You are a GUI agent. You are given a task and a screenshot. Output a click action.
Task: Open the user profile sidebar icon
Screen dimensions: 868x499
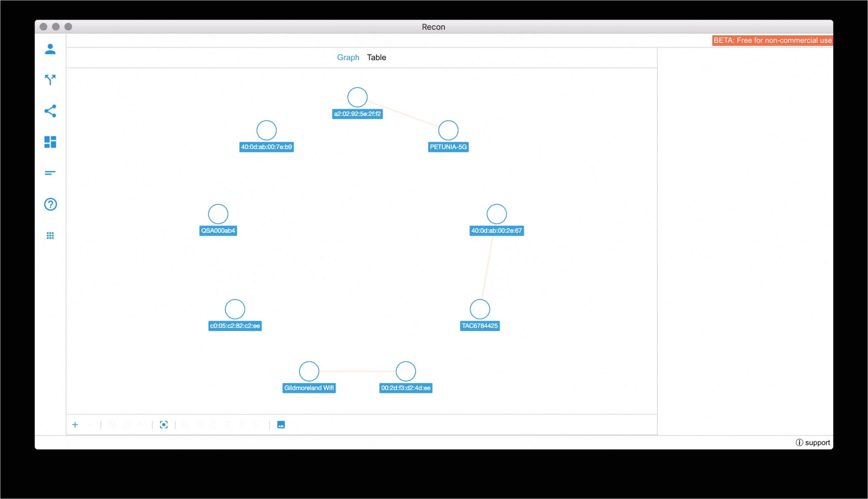coord(50,49)
